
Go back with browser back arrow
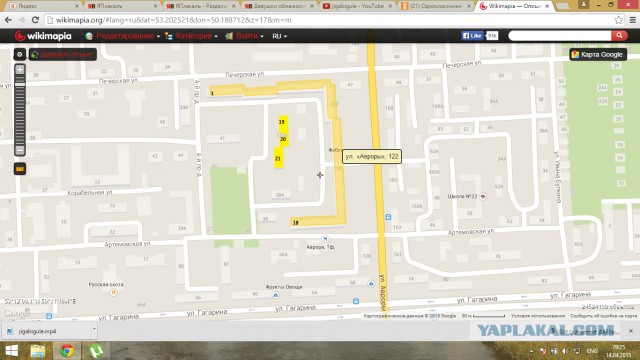point(8,20)
